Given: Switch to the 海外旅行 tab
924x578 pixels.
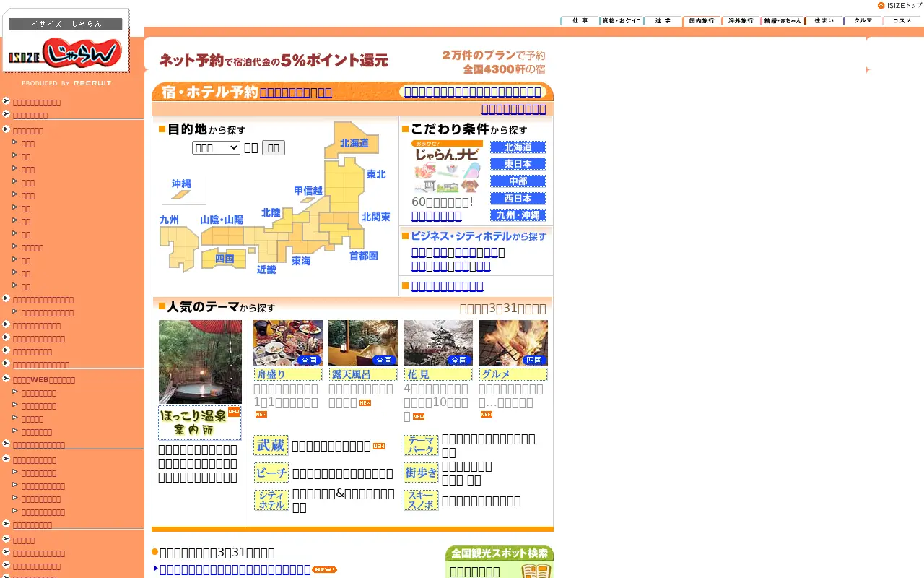Looking at the screenshot, I should tap(741, 21).
